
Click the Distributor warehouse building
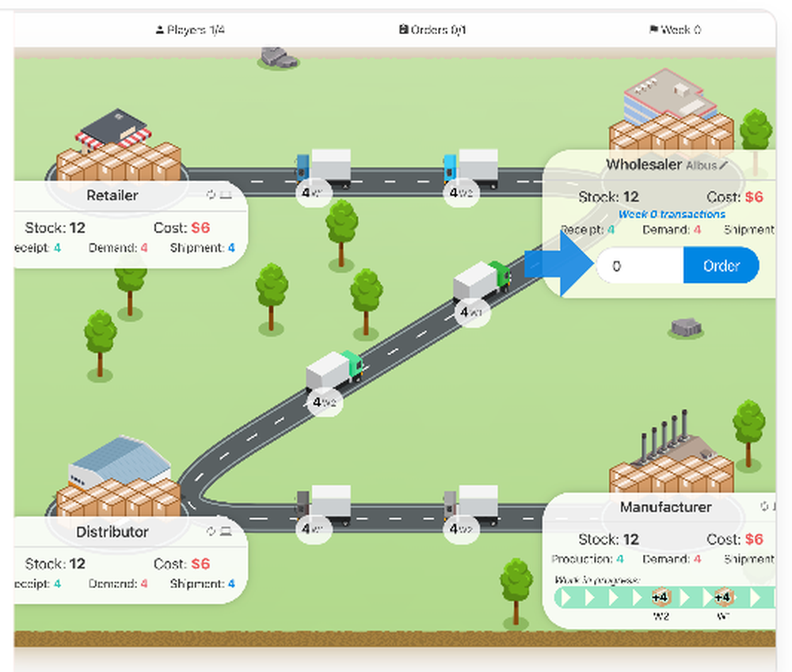pos(120,461)
